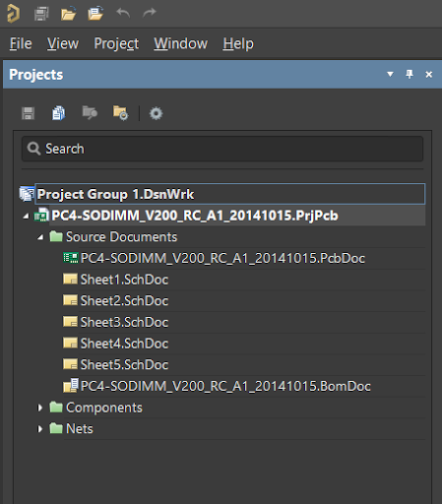Click the Redo arrow in top toolbar

click(150, 13)
